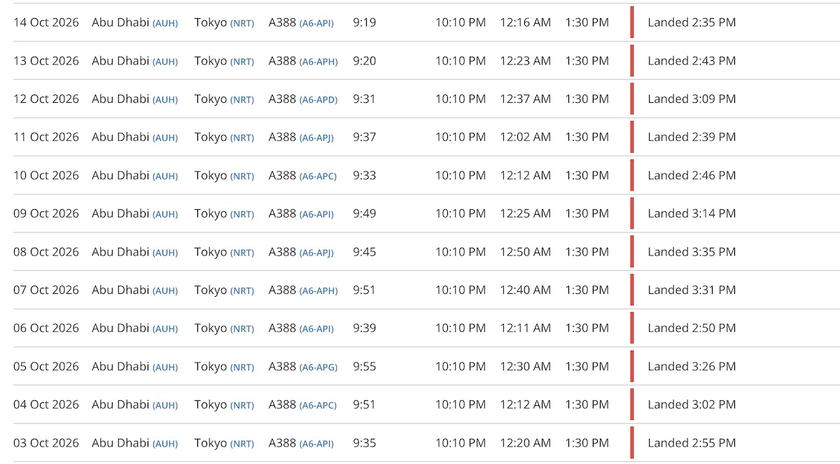Viewport: 840px width, 464px height.
Task: Open the A6-APC aircraft link in the 10 Oct row
Action: (318, 176)
